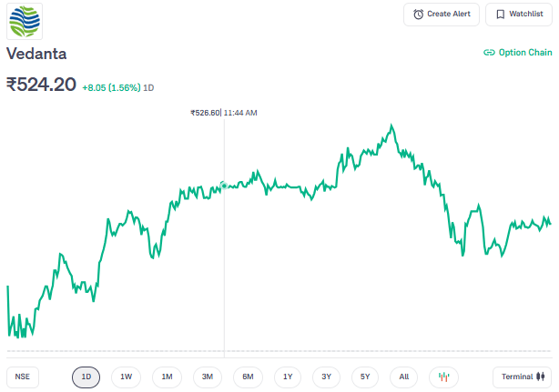
Task: Open the Terminal chart view
Action: pos(522,377)
